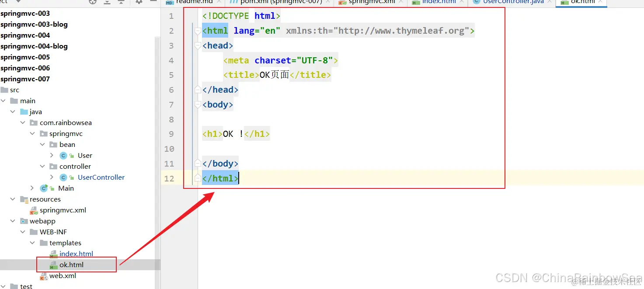Click the UserController class icon
Viewport: 644px width, 289px height.
click(63, 178)
